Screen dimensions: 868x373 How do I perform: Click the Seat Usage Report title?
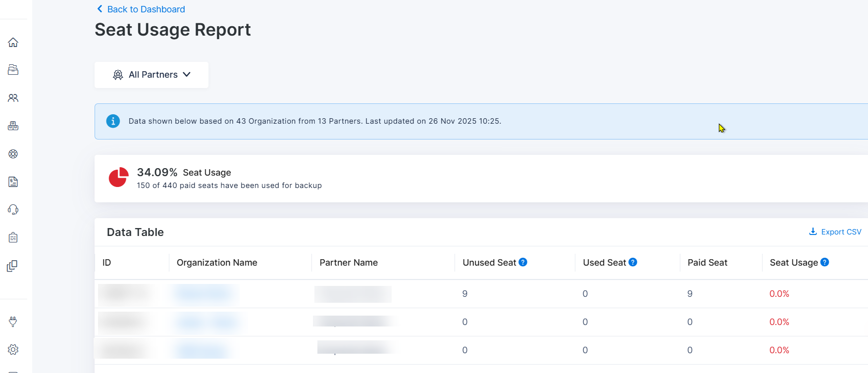(x=173, y=30)
